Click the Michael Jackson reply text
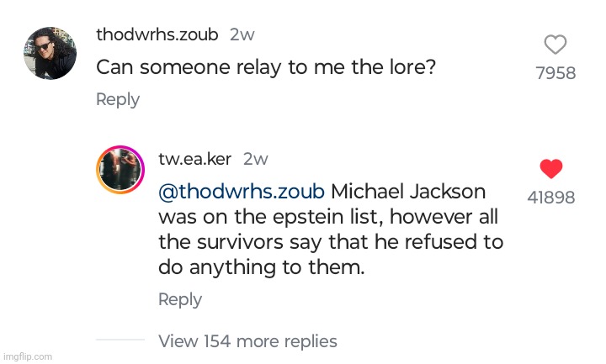This screenshot has height=364, width=606. pyautogui.click(x=331, y=229)
